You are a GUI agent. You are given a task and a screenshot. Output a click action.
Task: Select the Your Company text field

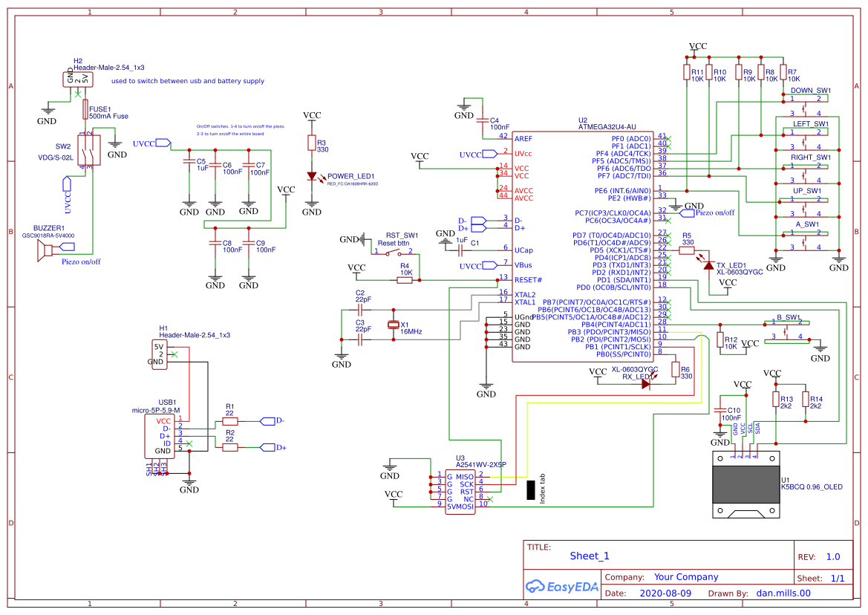[x=685, y=577]
